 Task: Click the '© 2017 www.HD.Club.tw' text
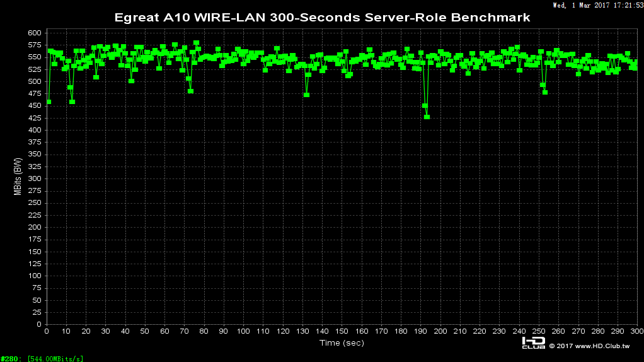(x=589, y=346)
